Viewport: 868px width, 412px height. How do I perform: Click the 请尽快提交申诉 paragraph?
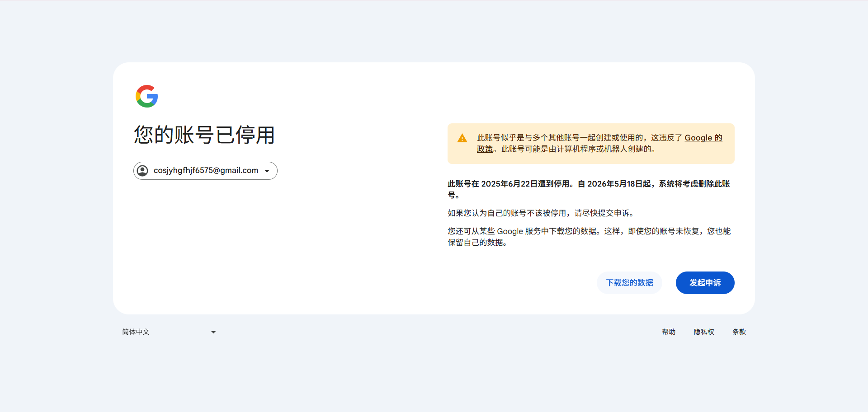click(541, 213)
